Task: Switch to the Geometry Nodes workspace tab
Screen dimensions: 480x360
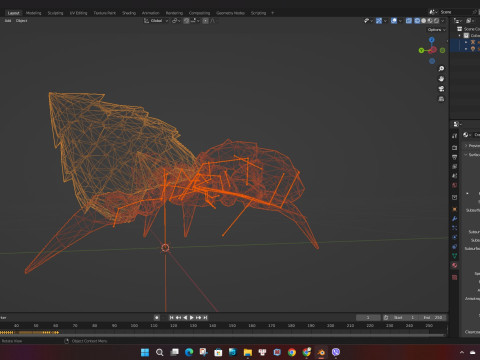Action: (x=230, y=13)
